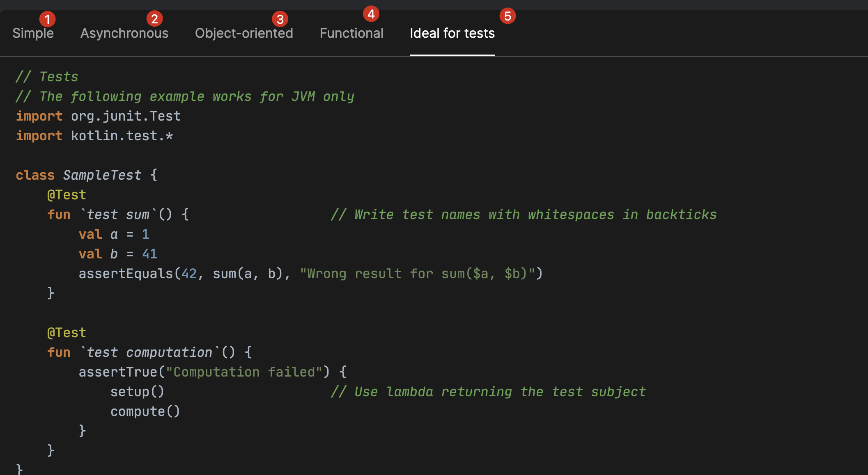Click the assertEquals call in code

pyautogui.click(x=126, y=274)
